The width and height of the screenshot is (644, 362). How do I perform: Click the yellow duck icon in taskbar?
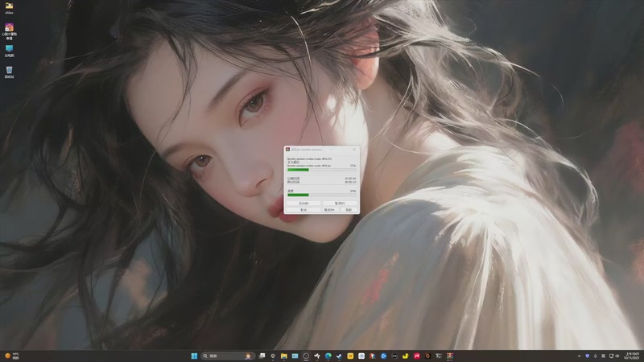tap(406, 356)
